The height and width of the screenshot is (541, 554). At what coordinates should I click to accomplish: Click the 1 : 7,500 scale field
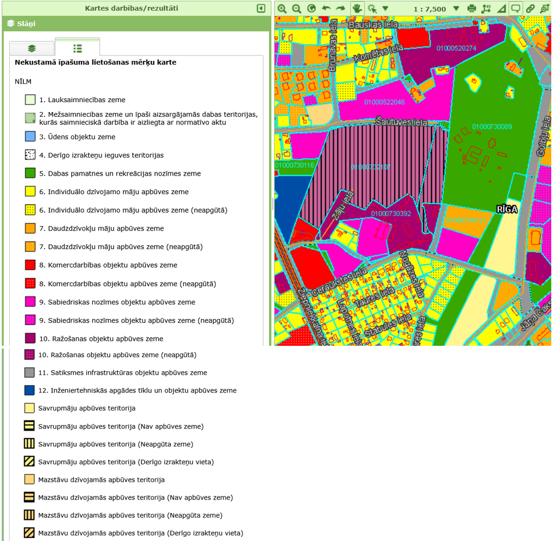click(x=430, y=9)
